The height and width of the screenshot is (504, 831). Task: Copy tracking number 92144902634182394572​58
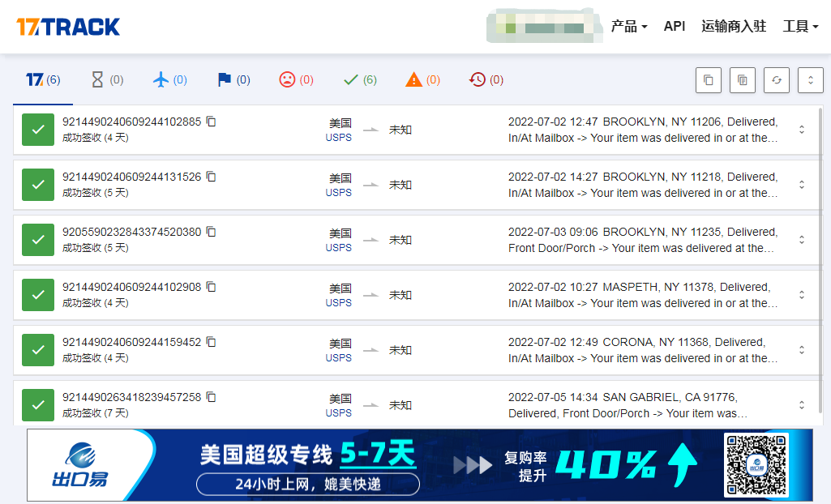tap(211, 397)
